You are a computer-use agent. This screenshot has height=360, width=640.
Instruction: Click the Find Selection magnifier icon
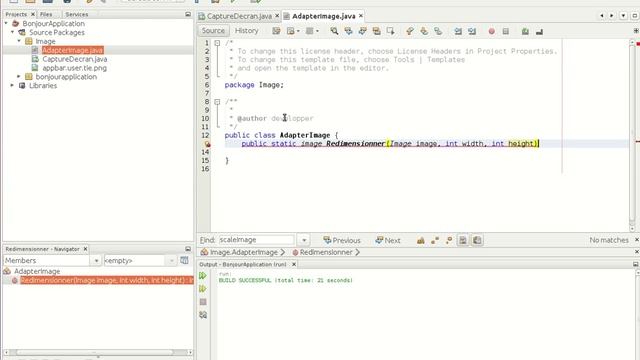(334, 31)
